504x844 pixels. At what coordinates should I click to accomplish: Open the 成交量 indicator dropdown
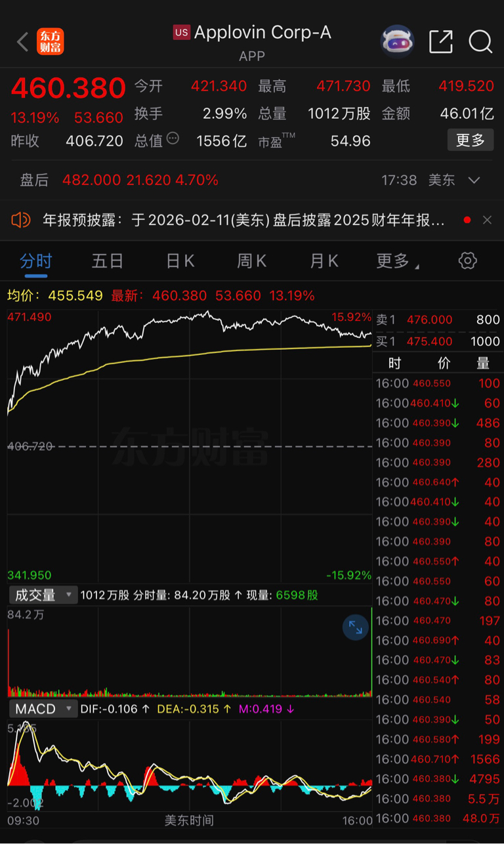pyautogui.click(x=42, y=595)
